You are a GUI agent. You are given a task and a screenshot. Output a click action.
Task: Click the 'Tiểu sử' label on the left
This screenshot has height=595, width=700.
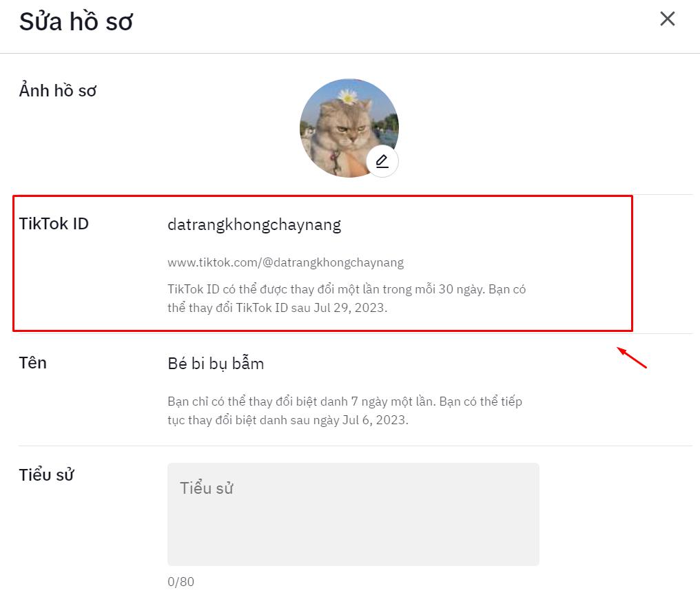coord(46,475)
